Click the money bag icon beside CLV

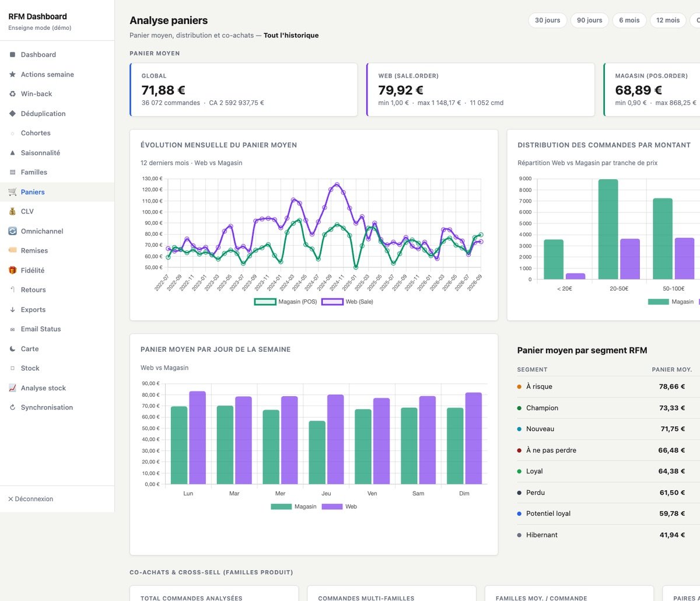[x=12, y=211]
